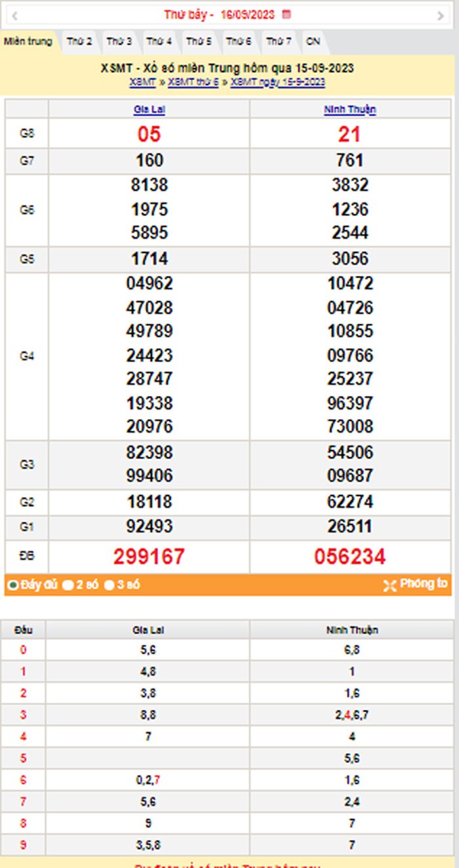The image size is (459, 868).
Task: Click the date Thứ bảy 16/09/2023
Action: click(220, 14)
